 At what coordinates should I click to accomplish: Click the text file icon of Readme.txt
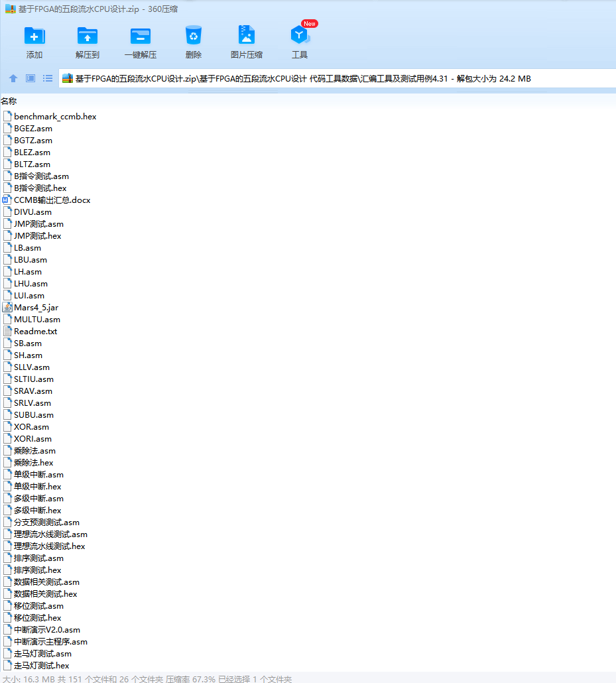coord(7,332)
